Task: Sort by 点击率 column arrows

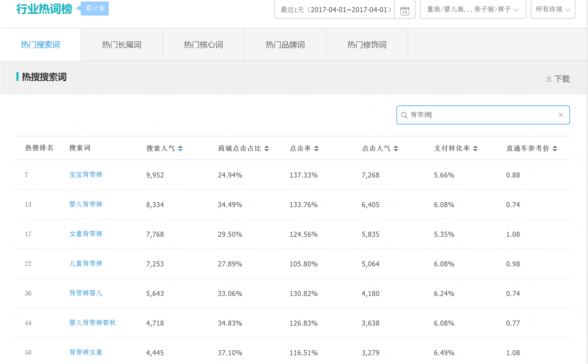Action: coord(316,149)
